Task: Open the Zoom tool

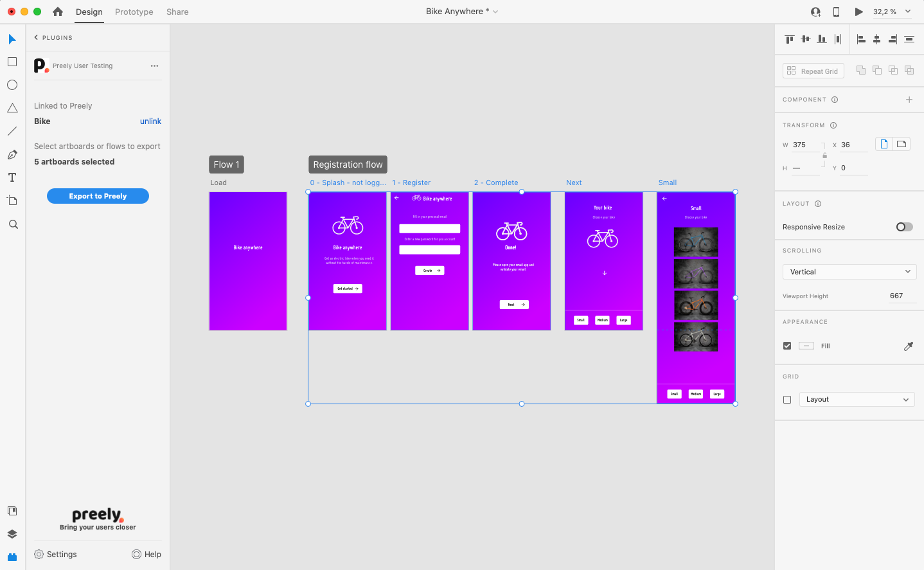Action: point(12,224)
